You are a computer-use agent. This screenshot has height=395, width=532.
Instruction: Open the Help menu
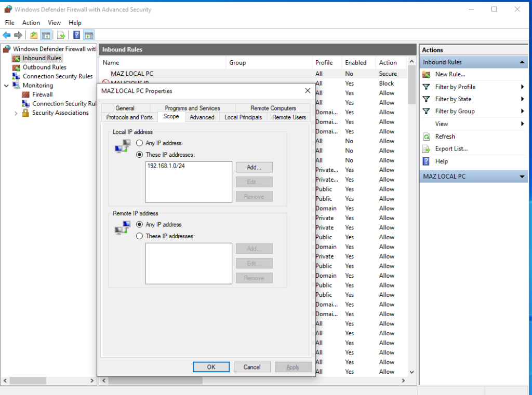point(75,23)
